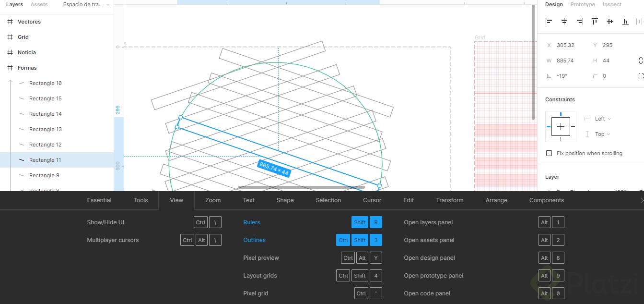Click the align horizontal centers icon
This screenshot has width=644, height=304.
pyautogui.click(x=564, y=22)
